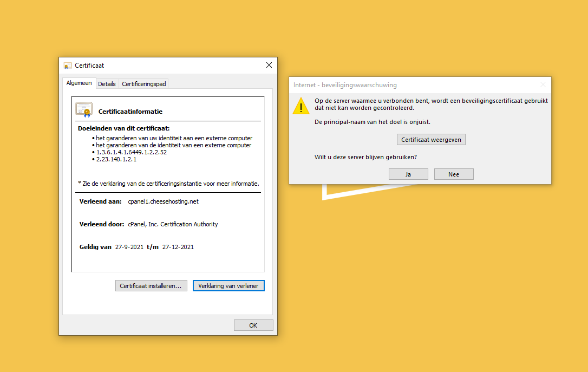Click the 1.3.6.1.4.1.6449.1.2.2.52 OID entry
The image size is (588, 372).
(x=131, y=152)
